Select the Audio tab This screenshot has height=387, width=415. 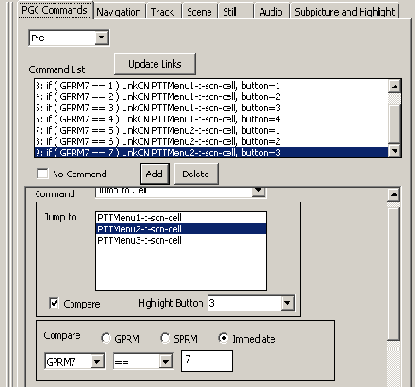coord(270,12)
